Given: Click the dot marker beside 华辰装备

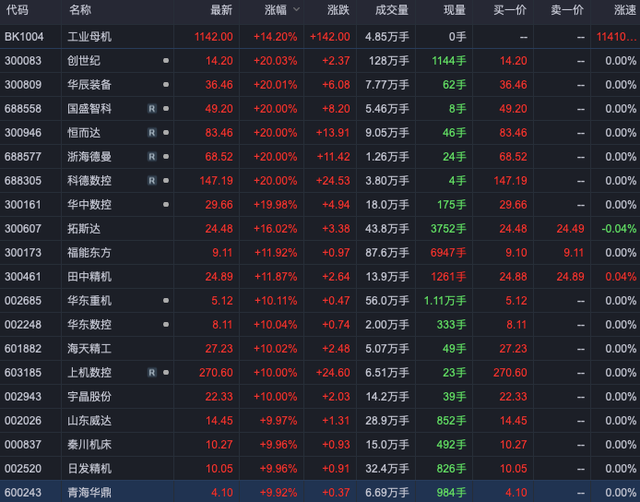Looking at the screenshot, I should (x=166, y=84).
